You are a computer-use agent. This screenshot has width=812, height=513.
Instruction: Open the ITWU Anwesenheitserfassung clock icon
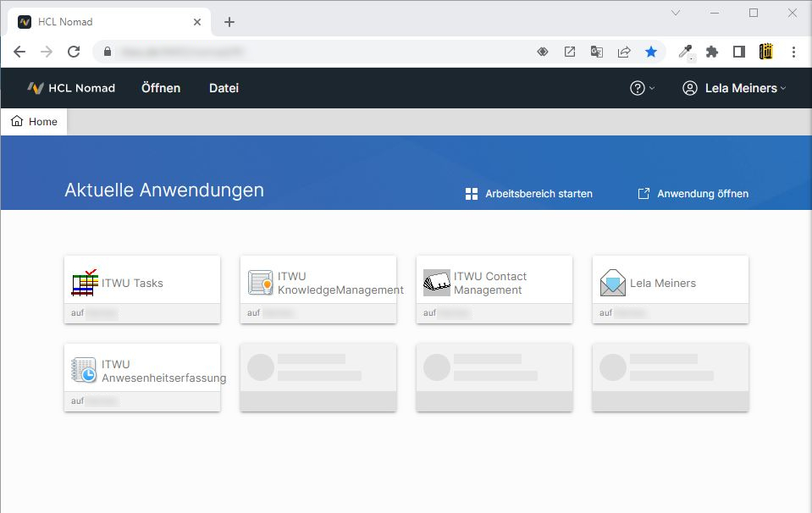[x=84, y=370]
